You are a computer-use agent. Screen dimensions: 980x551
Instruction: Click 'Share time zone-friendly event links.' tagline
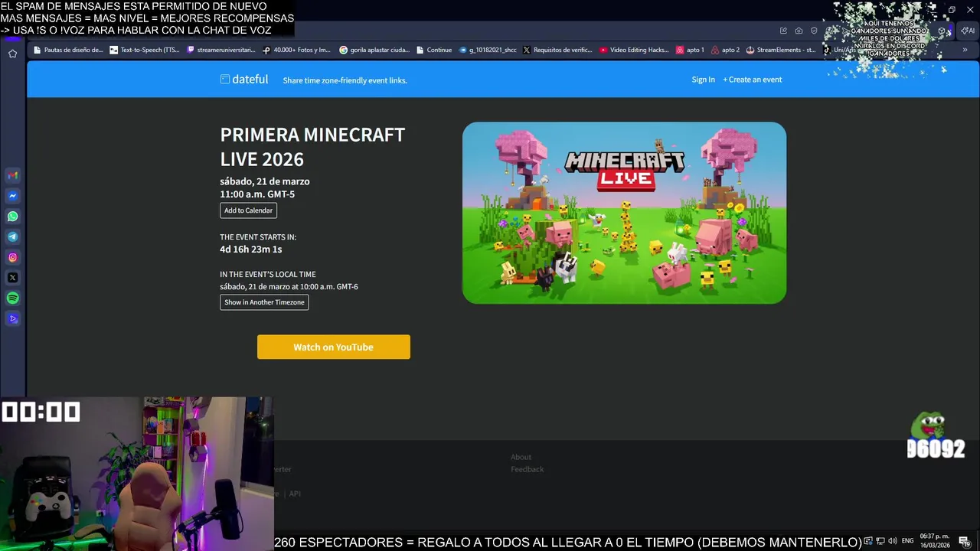click(345, 80)
